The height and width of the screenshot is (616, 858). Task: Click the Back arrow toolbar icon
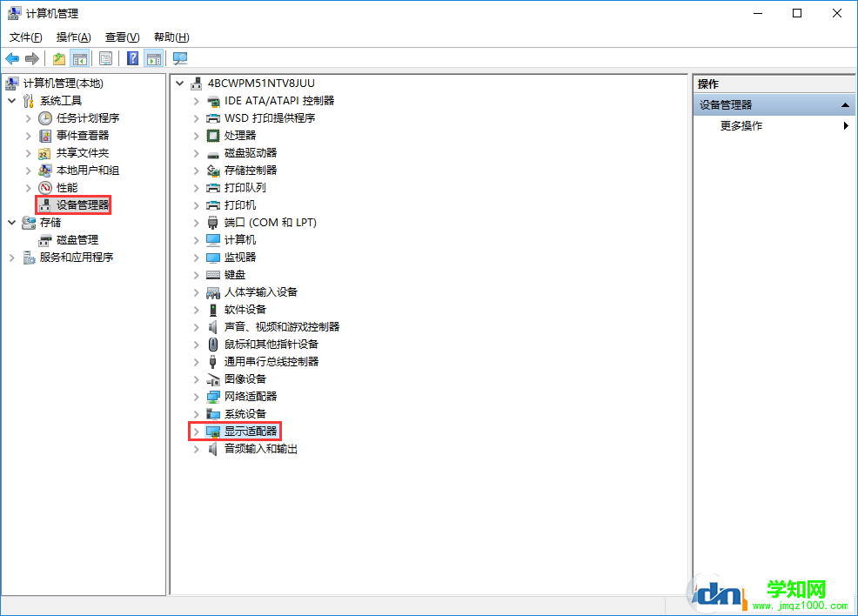(12, 58)
